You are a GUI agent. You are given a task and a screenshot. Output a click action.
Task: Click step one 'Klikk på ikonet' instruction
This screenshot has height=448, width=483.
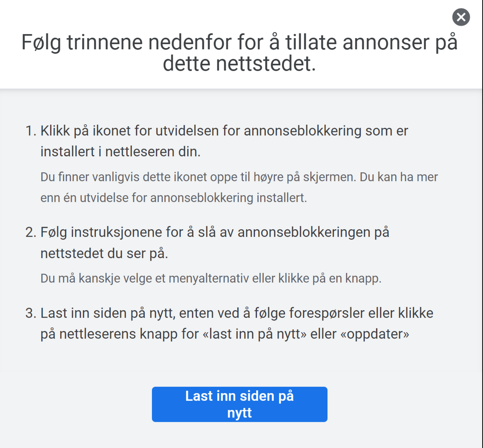pyautogui.click(x=224, y=141)
